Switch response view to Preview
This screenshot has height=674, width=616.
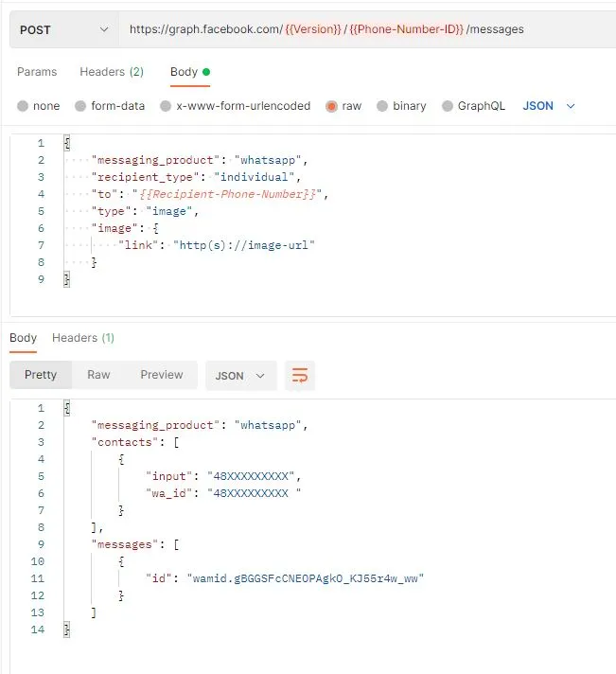pyautogui.click(x=162, y=375)
